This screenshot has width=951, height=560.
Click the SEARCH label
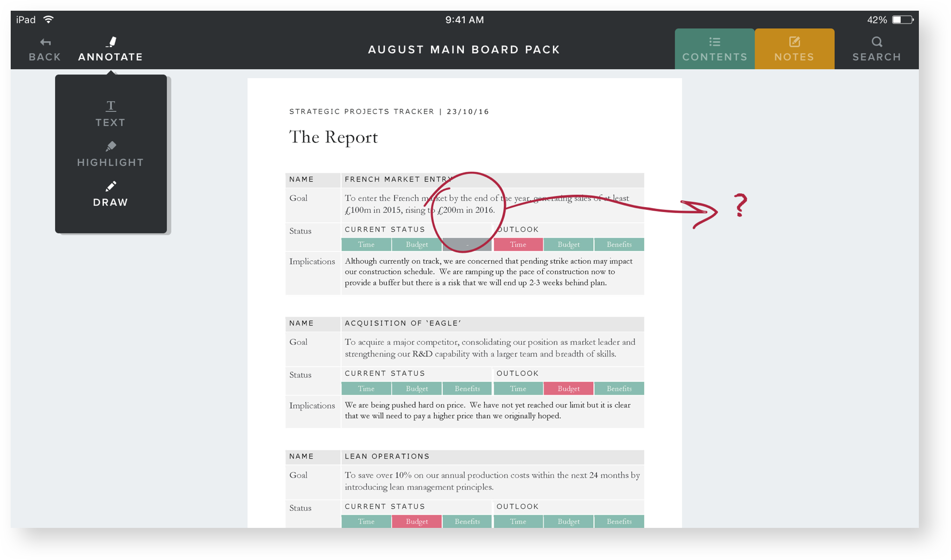click(877, 57)
